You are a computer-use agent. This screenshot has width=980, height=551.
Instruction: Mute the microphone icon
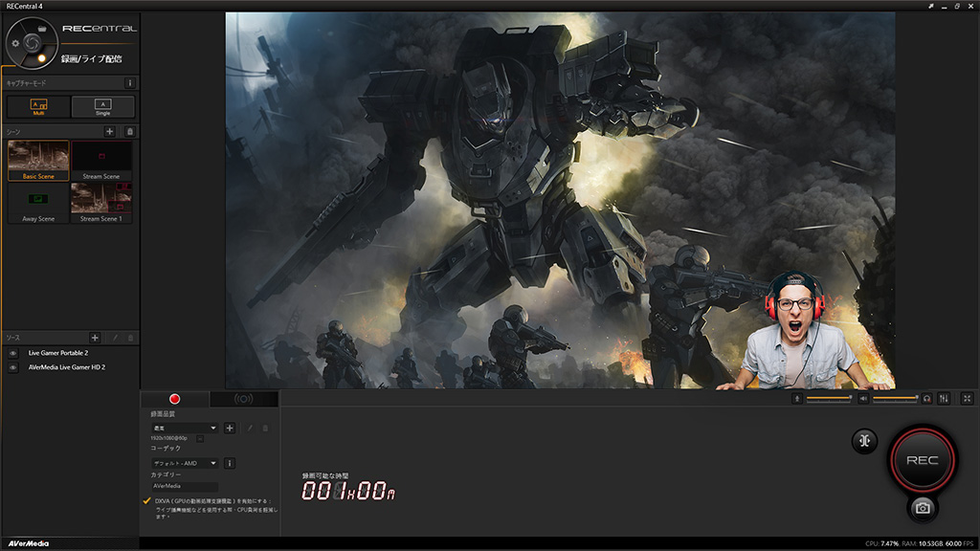pyautogui.click(x=797, y=399)
